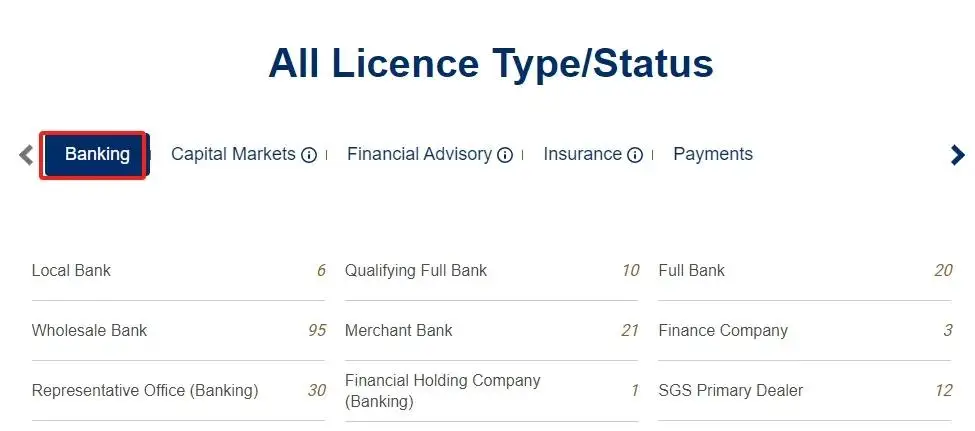Open SGS Primary Dealer list
Screen dimensions: 975x431
pos(730,390)
